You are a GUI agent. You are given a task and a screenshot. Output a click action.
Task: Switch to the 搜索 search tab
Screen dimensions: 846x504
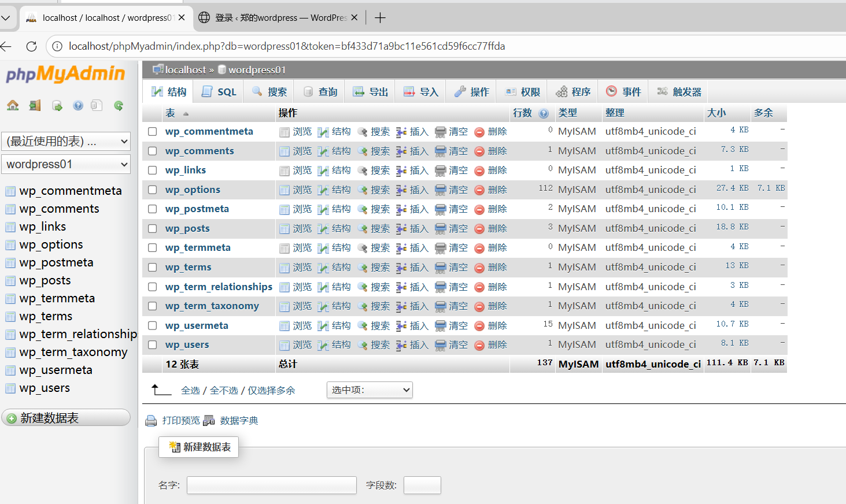click(x=269, y=92)
